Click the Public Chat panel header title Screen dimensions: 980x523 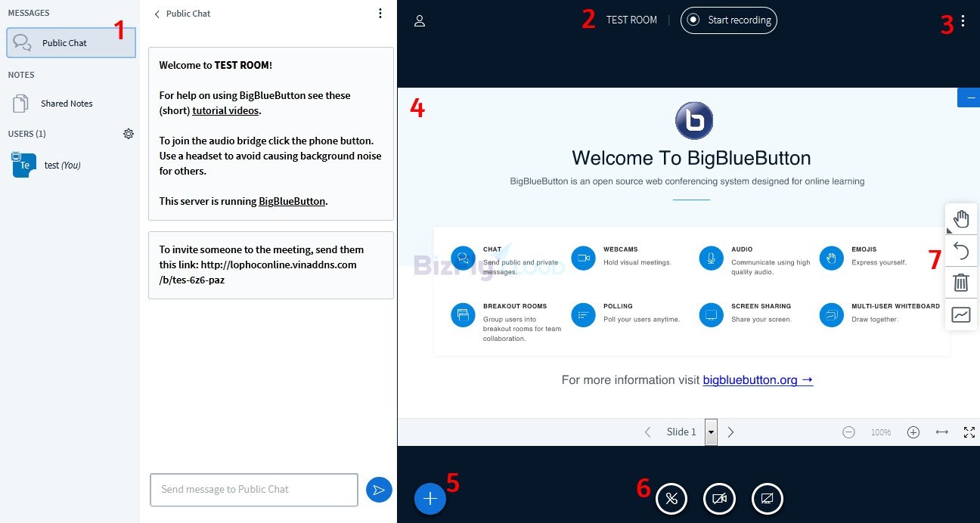[x=188, y=14]
